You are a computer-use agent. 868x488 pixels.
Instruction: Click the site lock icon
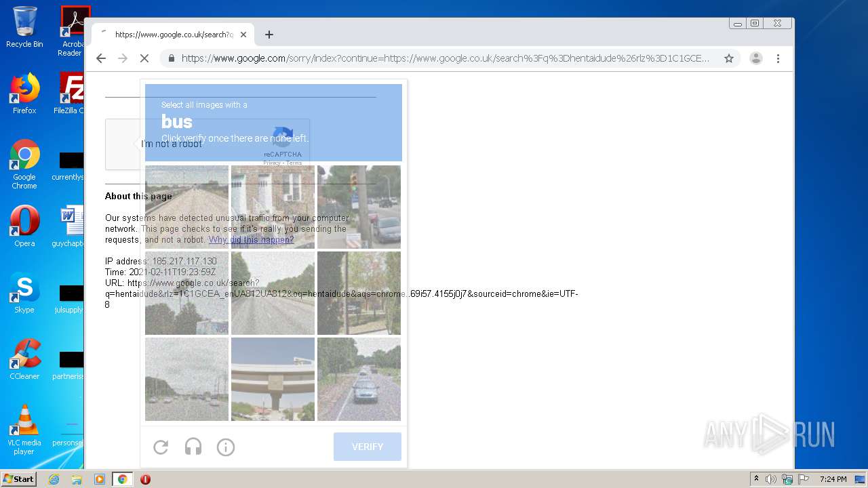click(171, 58)
